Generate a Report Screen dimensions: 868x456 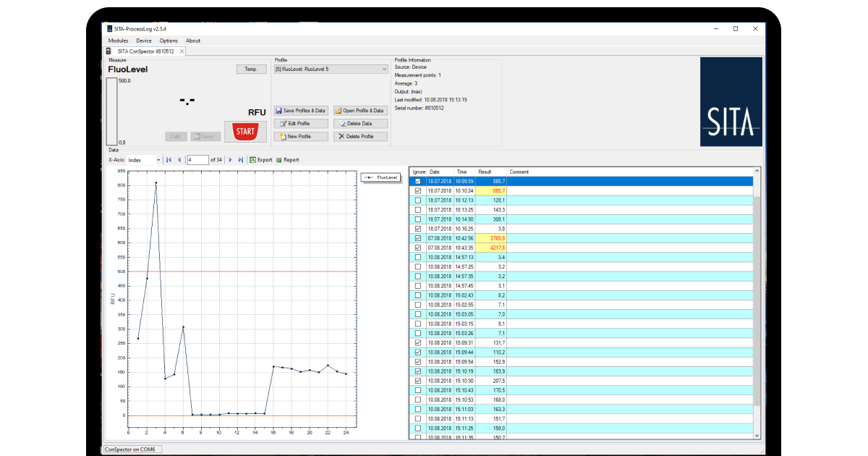pyautogui.click(x=287, y=160)
